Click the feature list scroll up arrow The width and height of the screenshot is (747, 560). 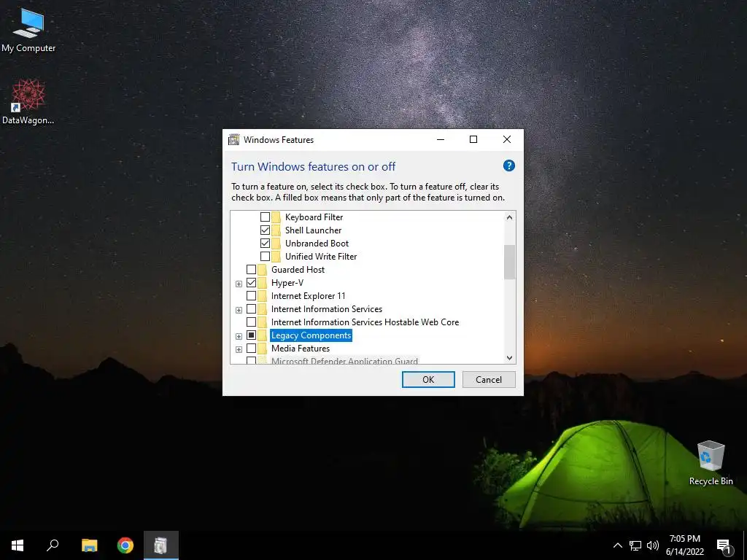(x=509, y=217)
